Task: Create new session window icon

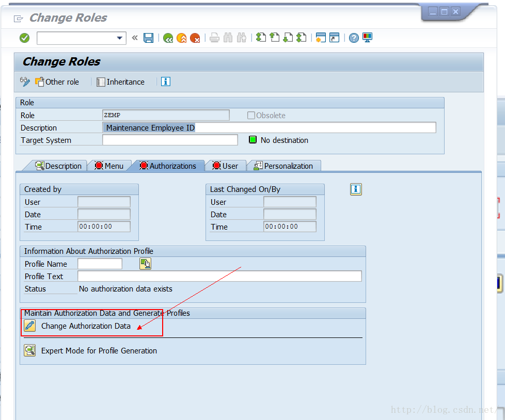Action: (x=321, y=38)
